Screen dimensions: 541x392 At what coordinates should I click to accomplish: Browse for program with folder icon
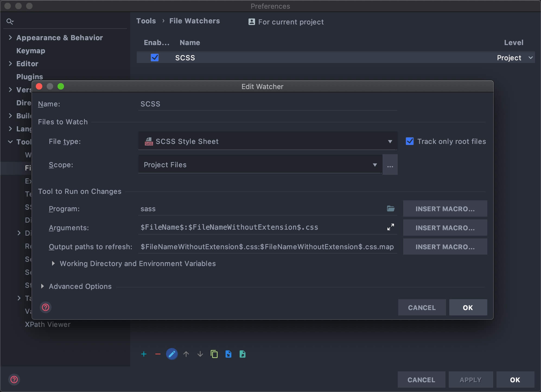coord(390,208)
